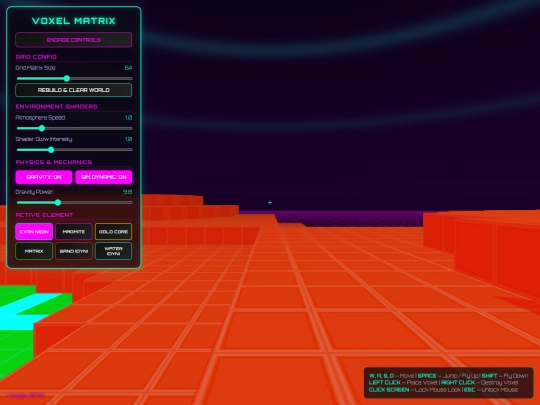
Task: Click the ENVIRONMENT SHADERS section heading
Action: pyautogui.click(x=56, y=106)
